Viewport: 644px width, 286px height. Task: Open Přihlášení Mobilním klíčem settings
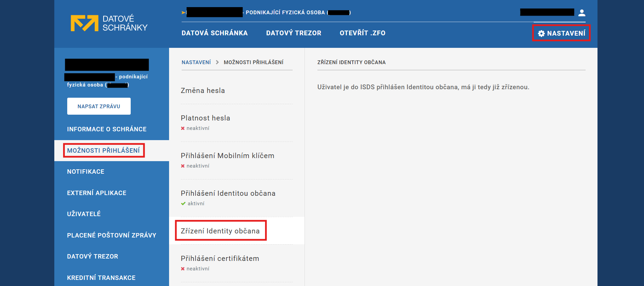[x=227, y=156]
